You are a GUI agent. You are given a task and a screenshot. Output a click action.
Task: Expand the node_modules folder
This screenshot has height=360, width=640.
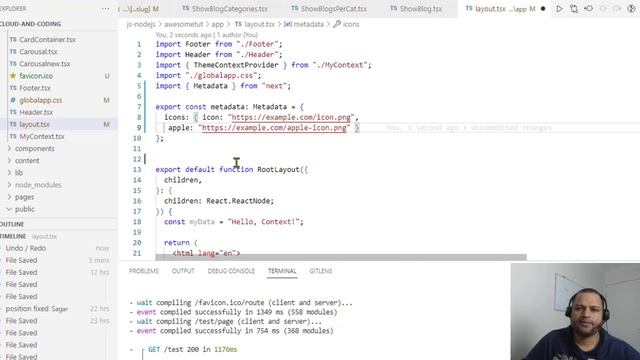click(38, 185)
